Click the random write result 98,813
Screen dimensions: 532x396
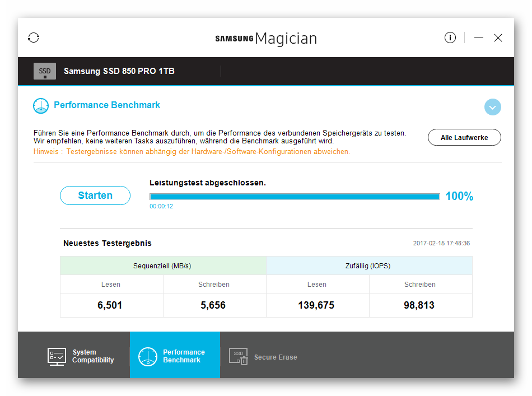pos(419,305)
